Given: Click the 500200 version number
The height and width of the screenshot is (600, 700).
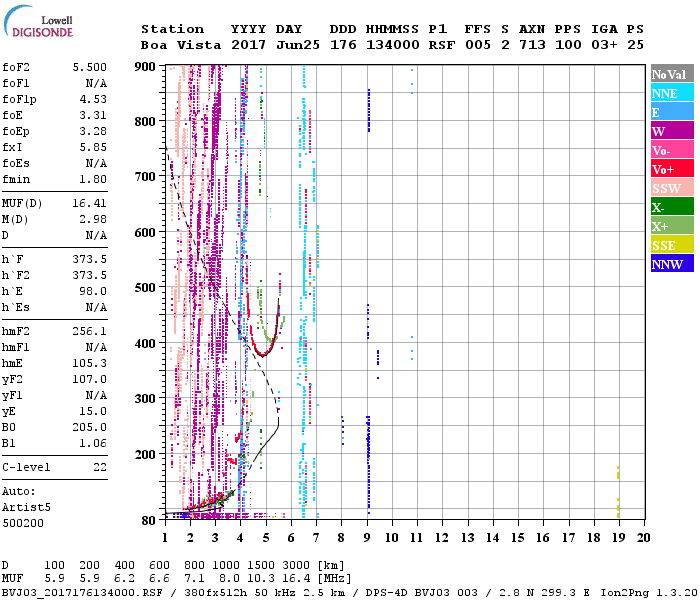Looking at the screenshot, I should coord(23,523).
